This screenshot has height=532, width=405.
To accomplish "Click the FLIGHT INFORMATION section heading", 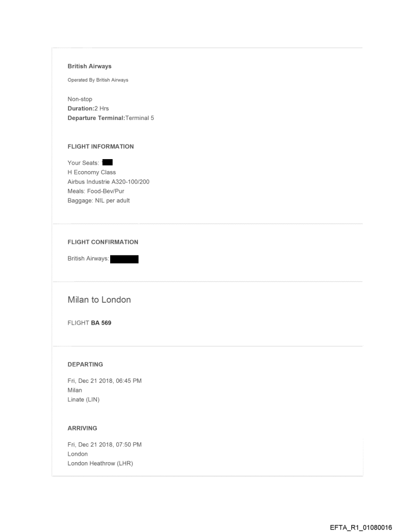I will (101, 146).
